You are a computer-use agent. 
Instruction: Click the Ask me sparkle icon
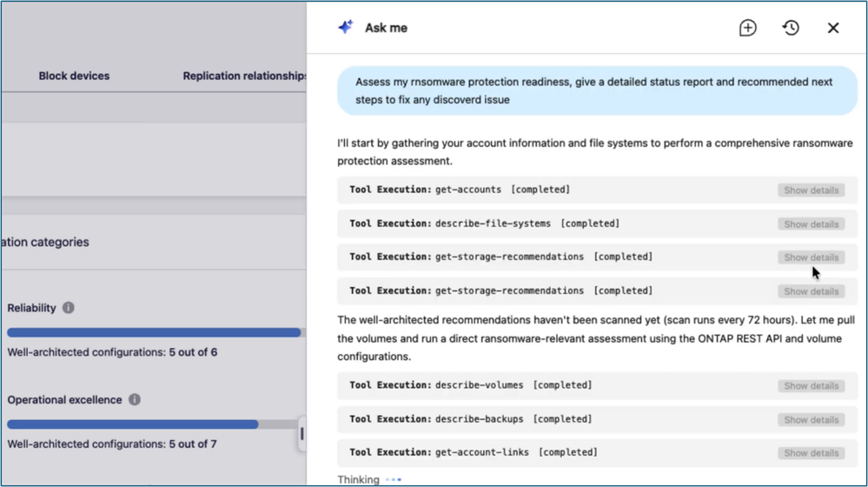click(346, 27)
